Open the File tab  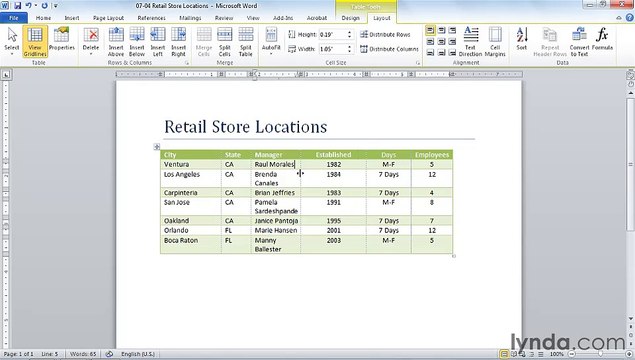point(14,18)
